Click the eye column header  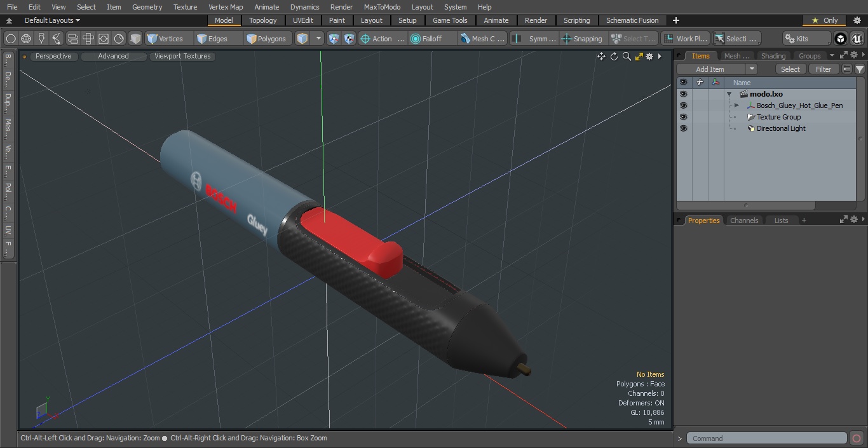(x=683, y=83)
